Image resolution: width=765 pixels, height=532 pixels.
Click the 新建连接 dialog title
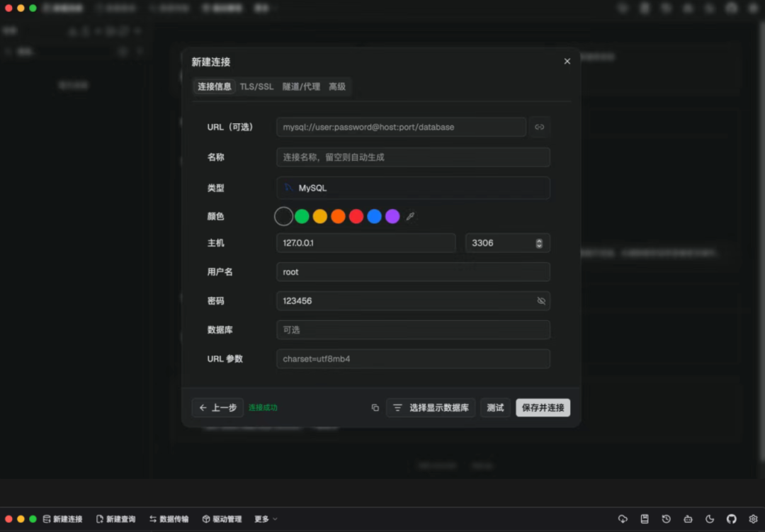pyautogui.click(x=211, y=62)
